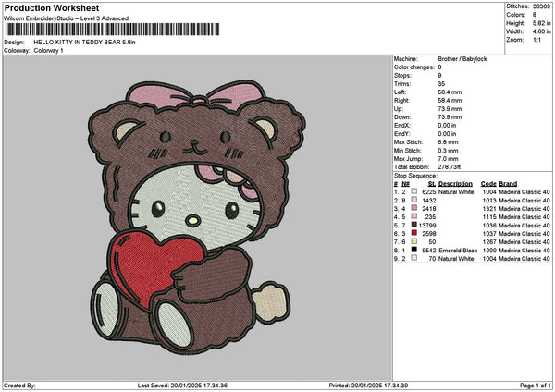Pick the brown swatch in the 13799-stitch row
This screenshot has width=555, height=392.
[413, 225]
